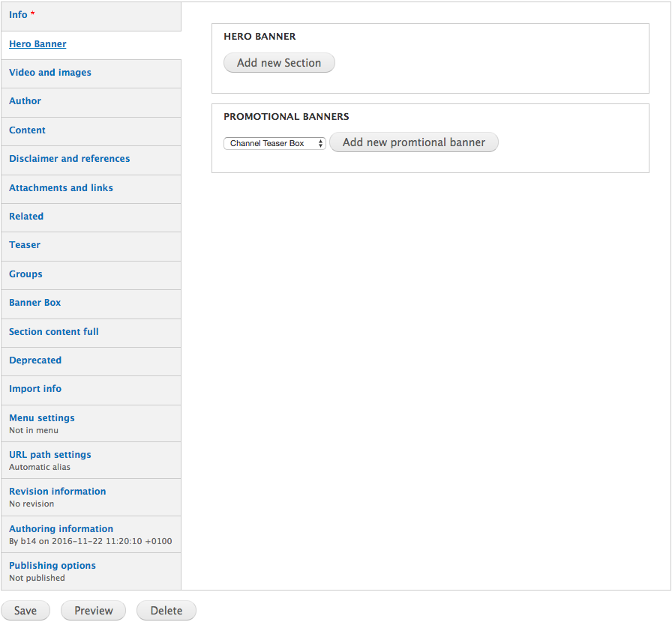Open the Video and images tab
672x622 pixels.
pyautogui.click(x=50, y=73)
